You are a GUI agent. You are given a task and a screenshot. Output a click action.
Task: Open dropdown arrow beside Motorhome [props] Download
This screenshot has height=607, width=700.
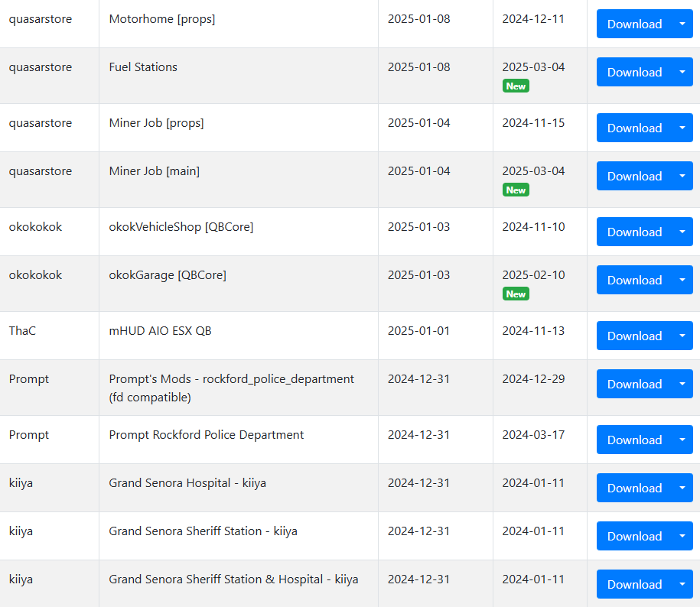[682, 24]
